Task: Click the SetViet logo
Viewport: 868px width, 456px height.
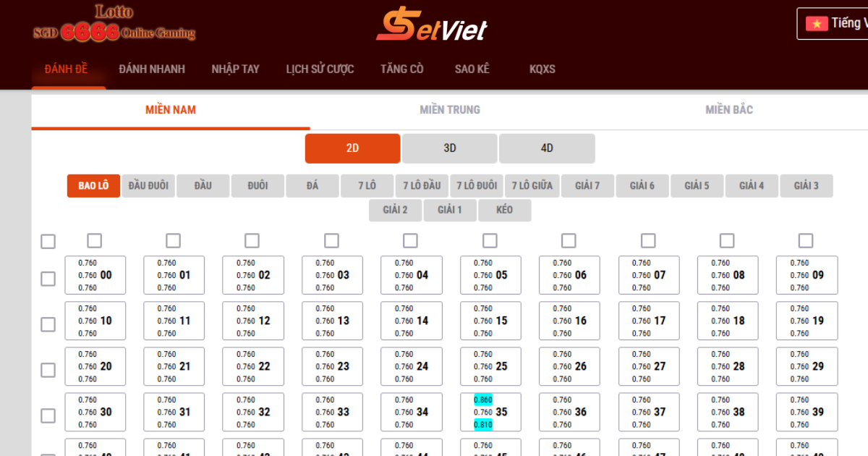Action: (430, 25)
